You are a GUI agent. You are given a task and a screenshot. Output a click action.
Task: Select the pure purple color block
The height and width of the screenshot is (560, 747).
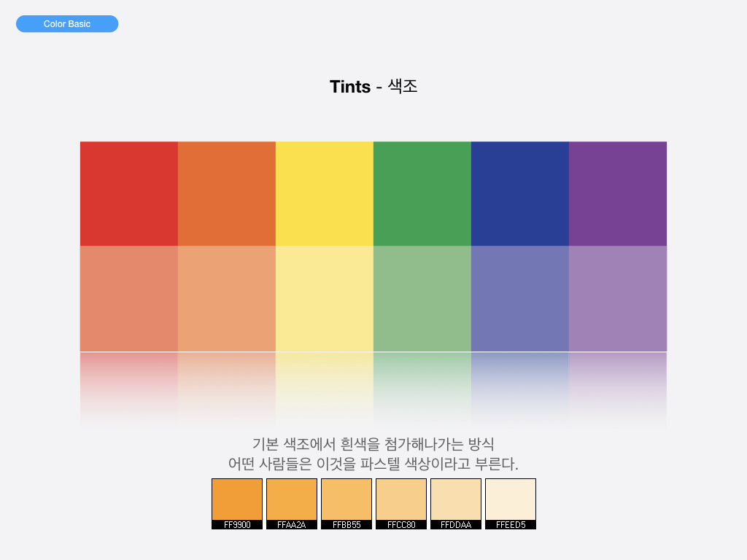(x=617, y=193)
